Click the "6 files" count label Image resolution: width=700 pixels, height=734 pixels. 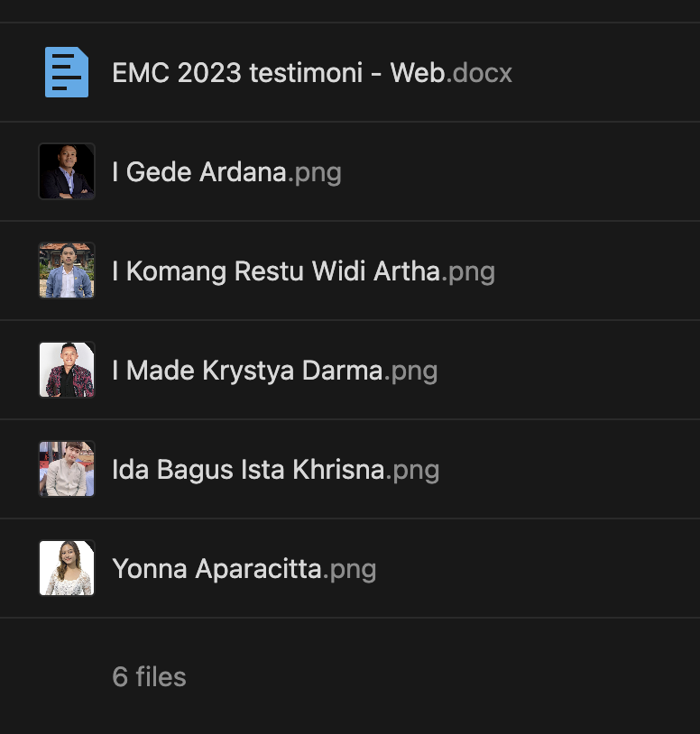149,677
